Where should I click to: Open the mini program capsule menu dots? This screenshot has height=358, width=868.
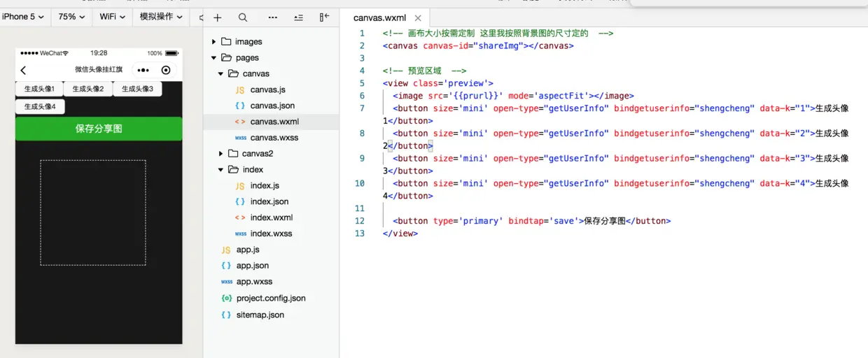(x=143, y=70)
